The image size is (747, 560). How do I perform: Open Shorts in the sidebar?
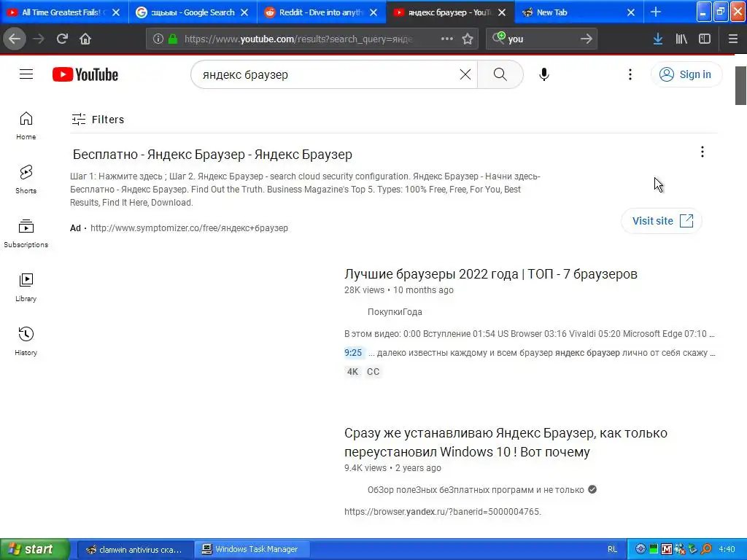26,179
